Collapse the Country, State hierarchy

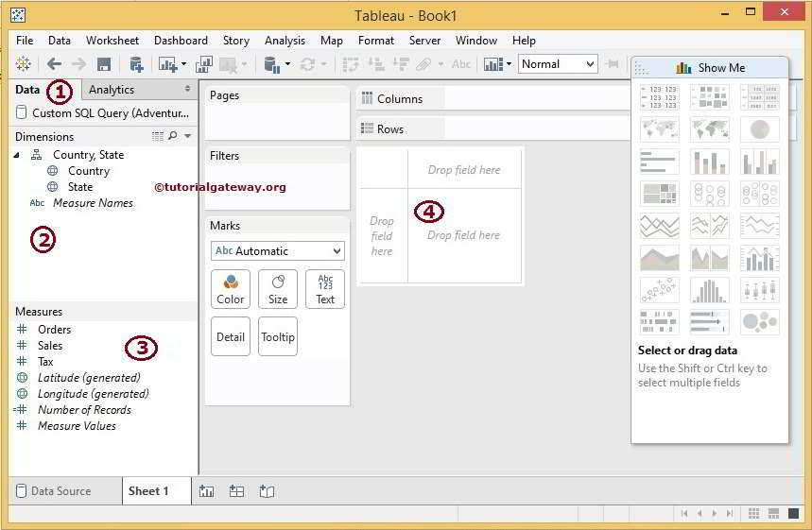coord(20,155)
